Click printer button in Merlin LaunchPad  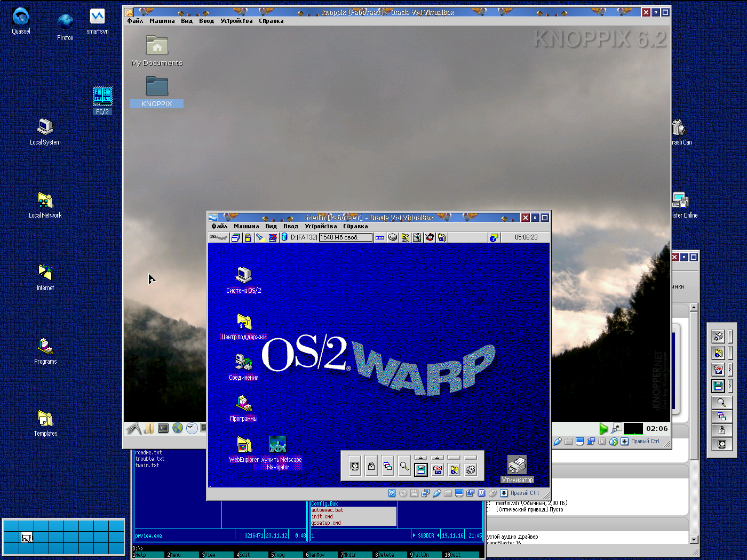coord(471,469)
